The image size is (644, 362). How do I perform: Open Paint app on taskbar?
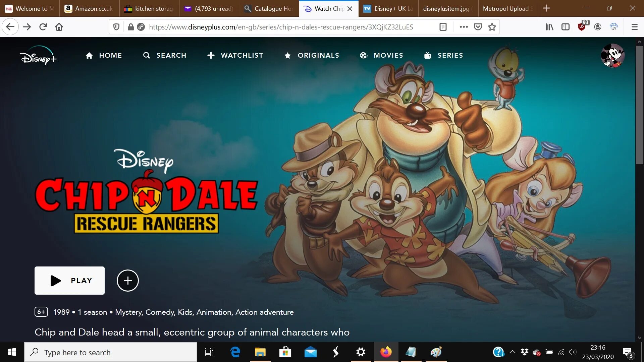436,352
